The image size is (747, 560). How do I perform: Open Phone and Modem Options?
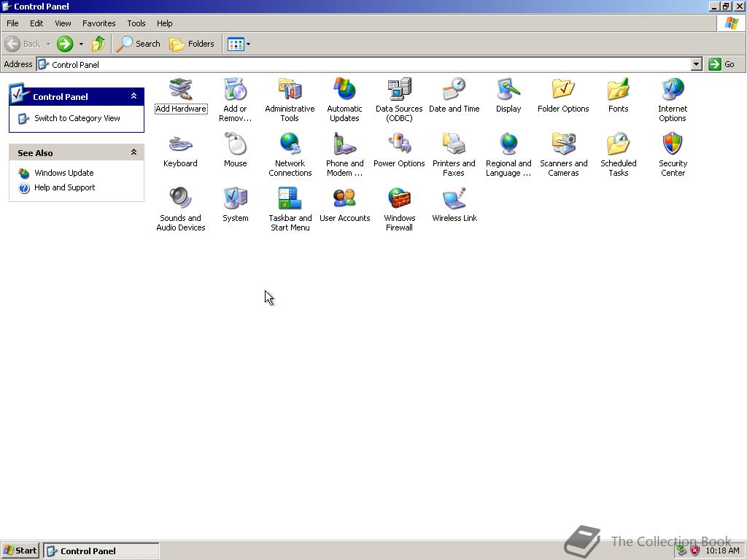click(344, 155)
